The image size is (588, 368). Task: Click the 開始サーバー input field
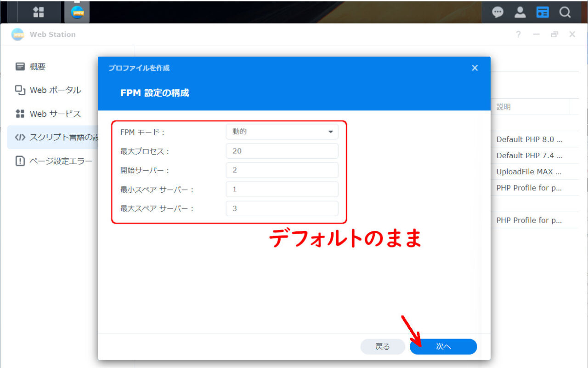[x=282, y=170]
